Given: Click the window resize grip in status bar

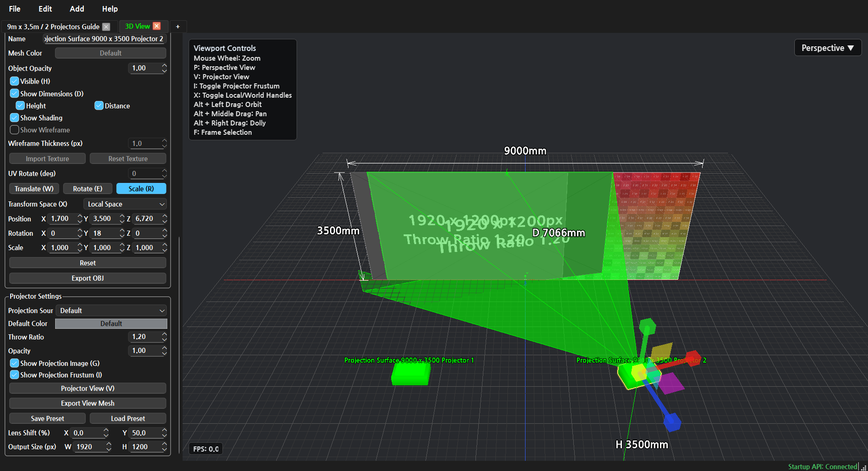Looking at the screenshot, I should tap(863, 467).
